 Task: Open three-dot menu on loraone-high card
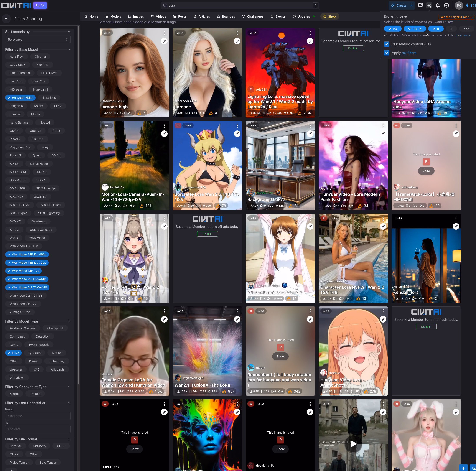164,33
